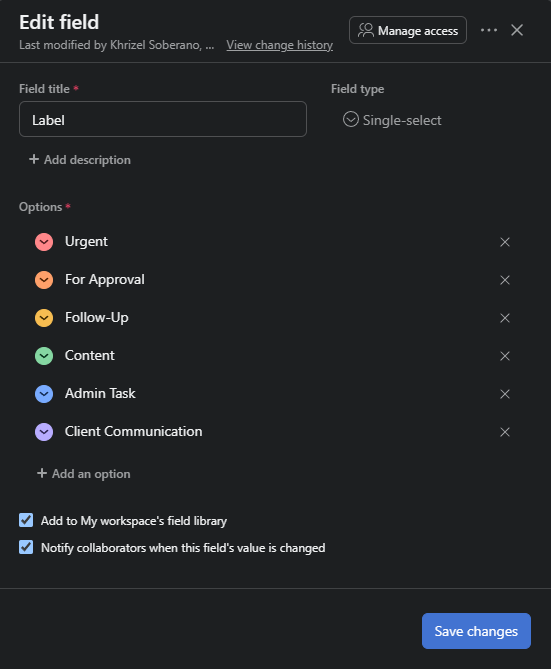Open the purple color dropdown for Client Communication
The width and height of the screenshot is (551, 669).
(44, 432)
